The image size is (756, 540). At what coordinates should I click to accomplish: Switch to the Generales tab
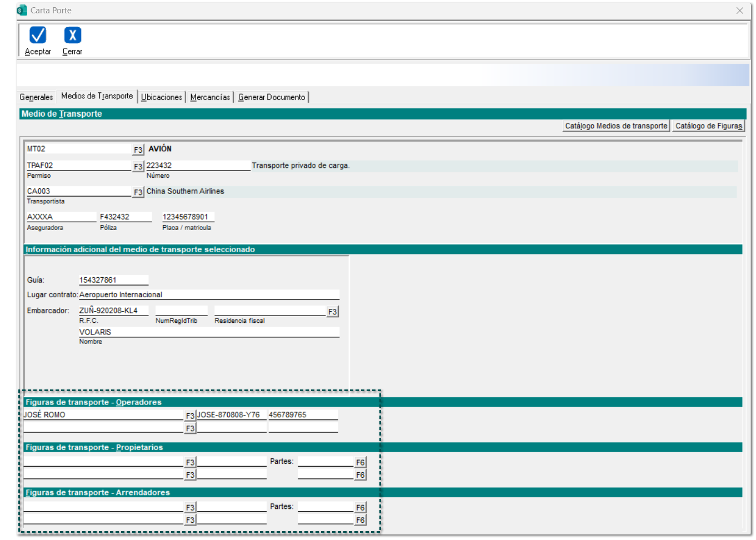36,97
